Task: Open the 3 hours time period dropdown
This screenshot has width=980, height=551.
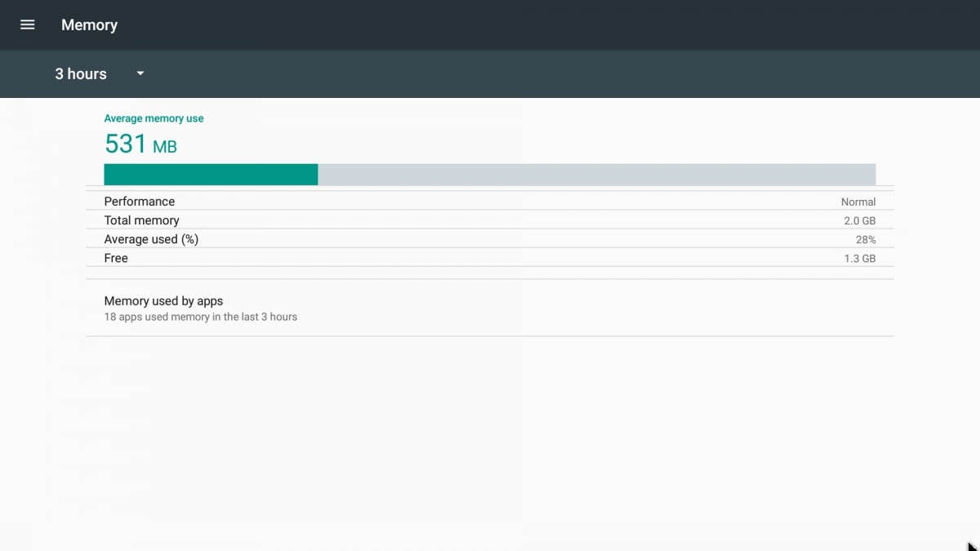Action: click(98, 73)
